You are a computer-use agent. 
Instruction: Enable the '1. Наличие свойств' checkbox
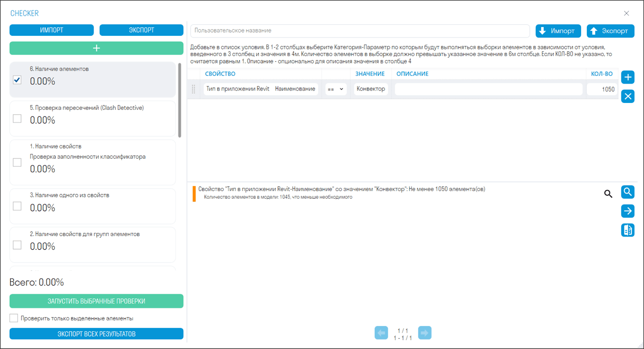point(17,162)
